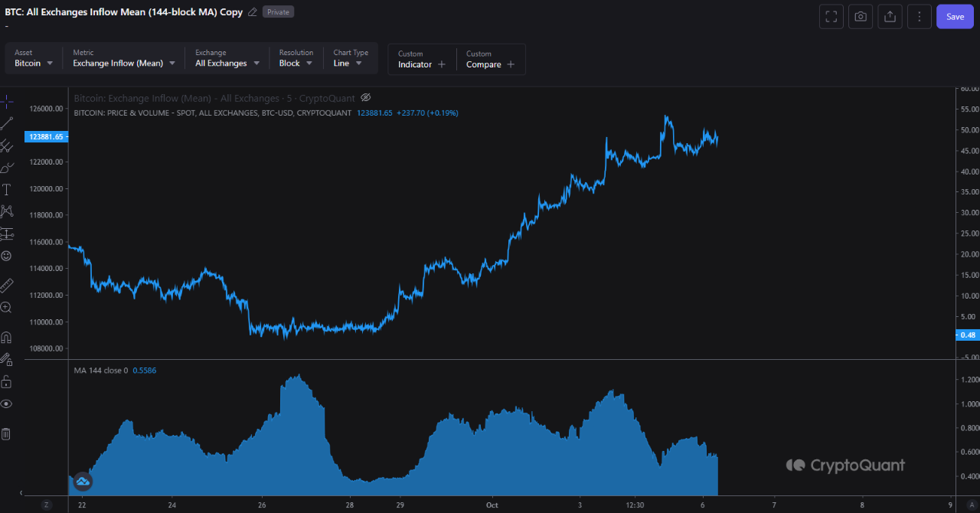Select the trend line drawing tool
This screenshot has width=980, height=513.
(x=7, y=123)
